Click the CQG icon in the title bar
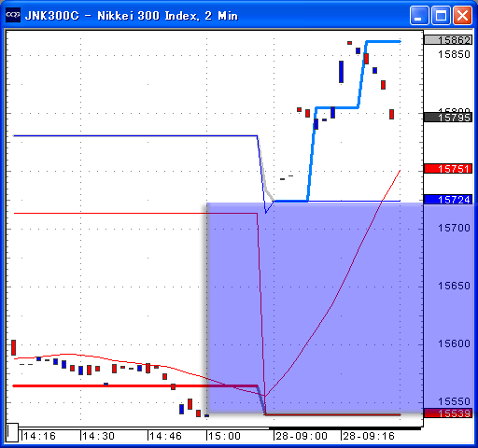The height and width of the screenshot is (448, 478). point(13,15)
